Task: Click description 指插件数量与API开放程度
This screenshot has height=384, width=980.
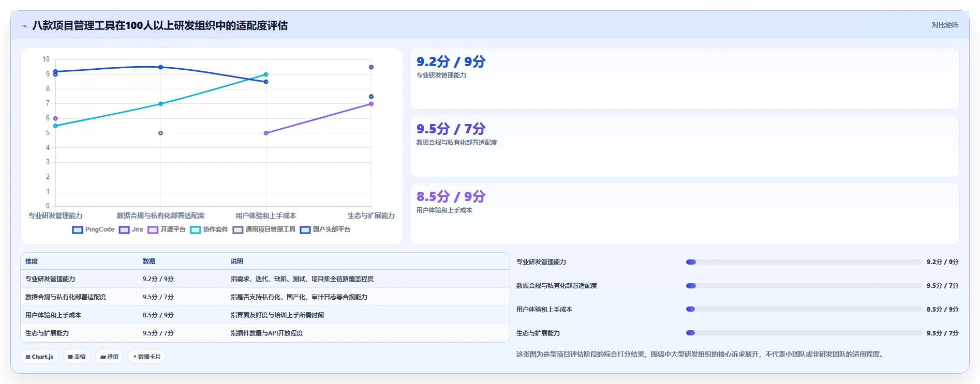Action: pos(267,333)
